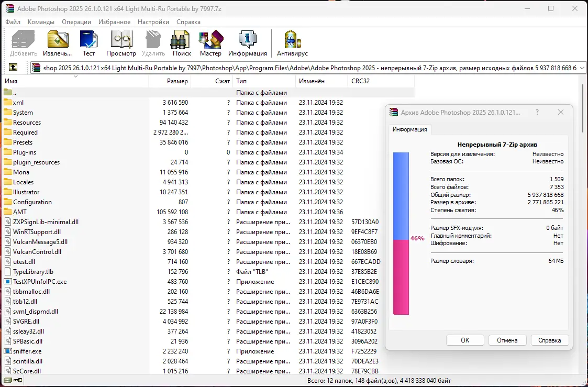
Task: Open the Команды menu
Action: (41, 22)
